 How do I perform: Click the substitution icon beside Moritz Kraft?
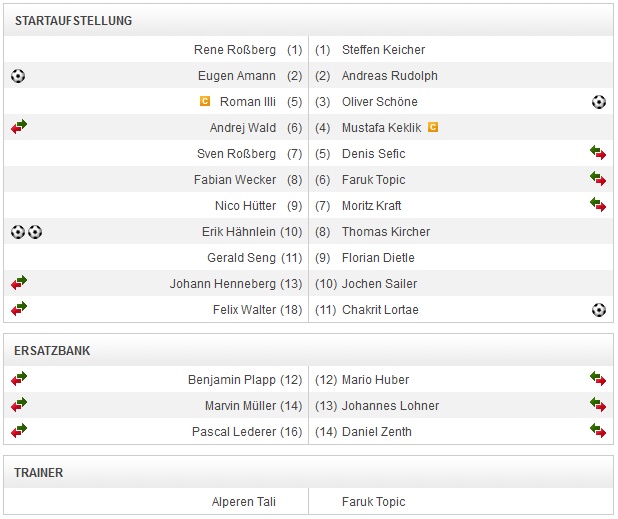click(598, 206)
